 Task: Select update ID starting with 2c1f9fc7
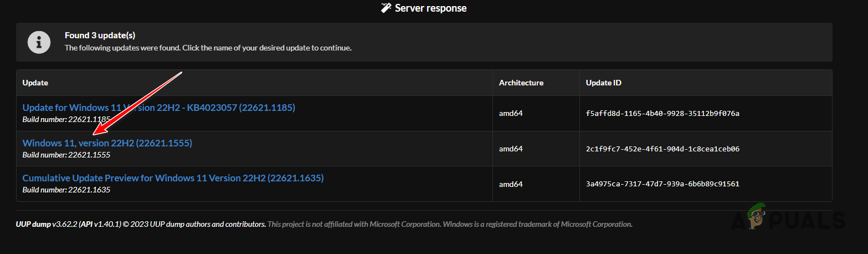(662, 149)
